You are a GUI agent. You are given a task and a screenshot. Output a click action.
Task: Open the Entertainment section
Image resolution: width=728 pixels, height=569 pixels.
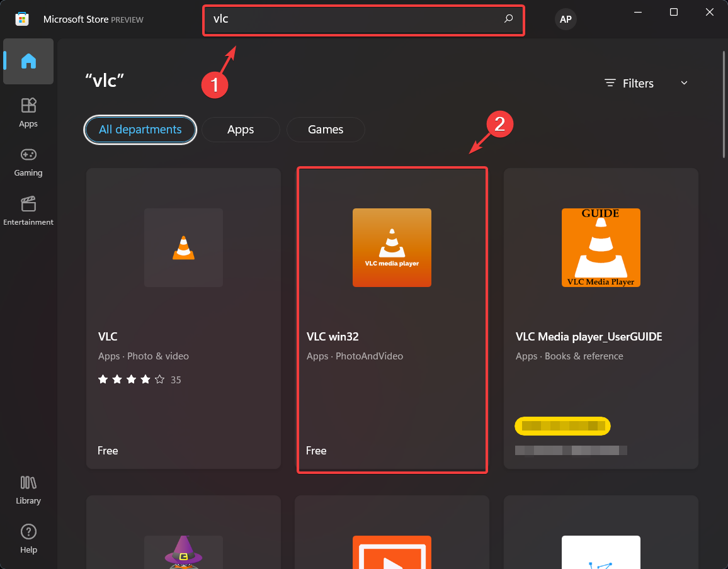pyautogui.click(x=28, y=211)
